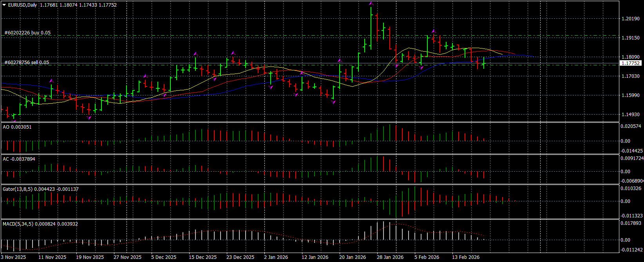Open the chart menu triangle beside EURUSD,Daily
This screenshot has width=644, height=262.
(x=4, y=5)
